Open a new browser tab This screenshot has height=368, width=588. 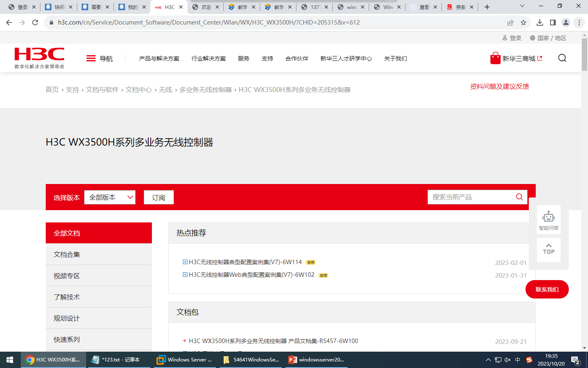point(487,7)
